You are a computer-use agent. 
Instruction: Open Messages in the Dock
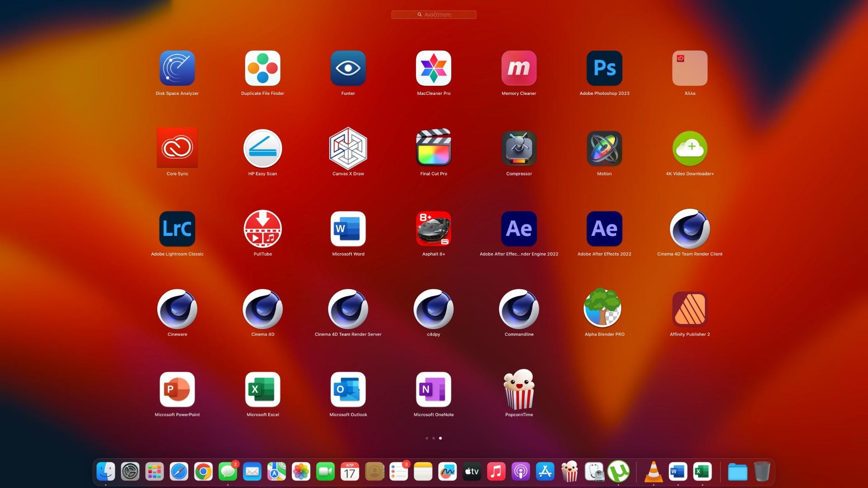pyautogui.click(x=228, y=472)
